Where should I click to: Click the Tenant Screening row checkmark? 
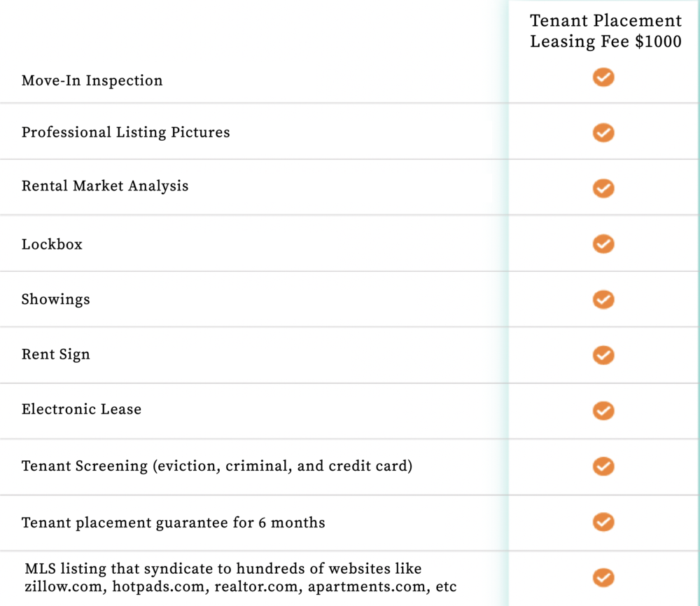click(x=603, y=467)
